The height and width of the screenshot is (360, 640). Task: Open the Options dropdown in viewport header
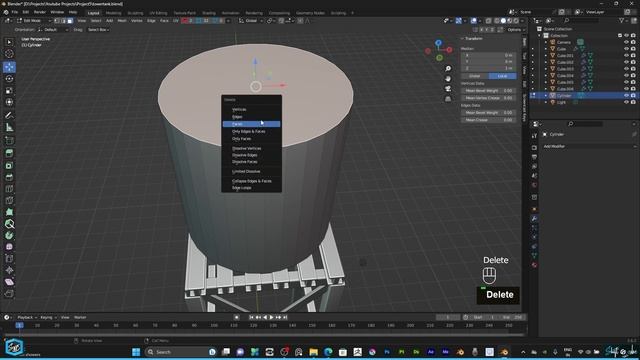point(515,29)
